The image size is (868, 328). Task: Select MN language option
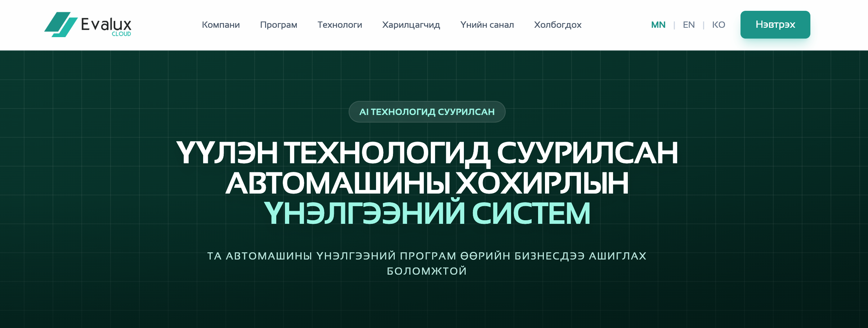pyautogui.click(x=658, y=25)
